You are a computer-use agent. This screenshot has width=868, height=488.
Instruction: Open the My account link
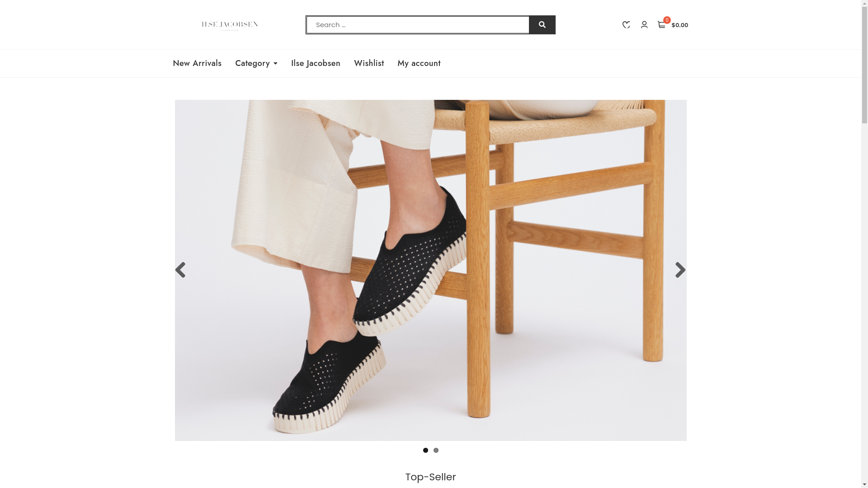coord(419,63)
